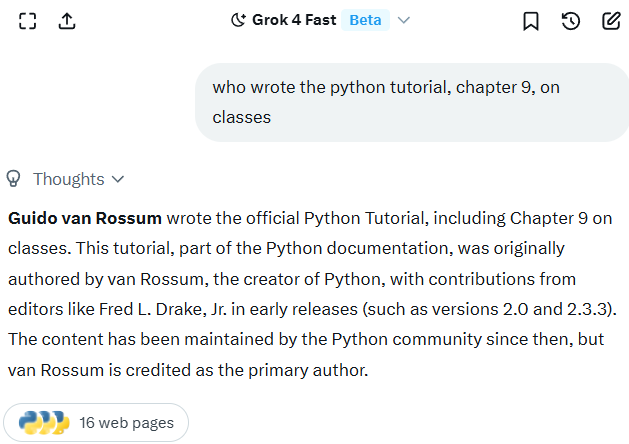629x444 pixels.
Task: Start a new chat with compose icon
Action: pyautogui.click(x=611, y=21)
